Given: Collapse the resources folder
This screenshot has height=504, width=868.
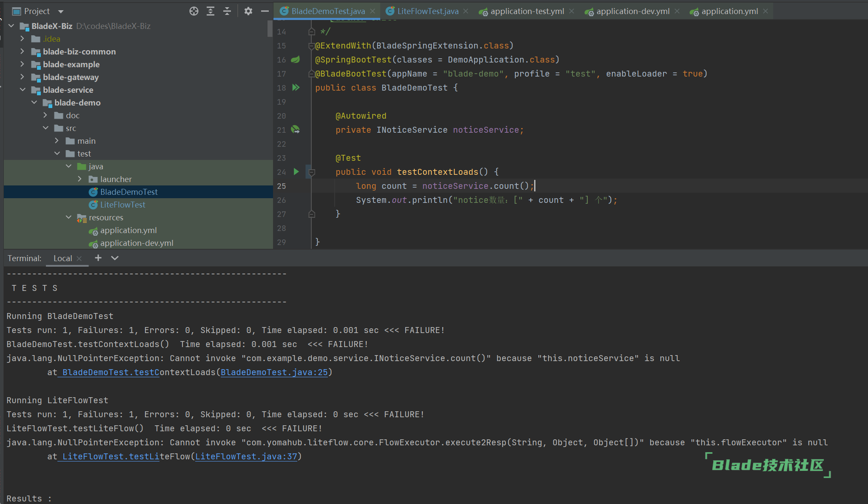Looking at the screenshot, I should tap(68, 217).
